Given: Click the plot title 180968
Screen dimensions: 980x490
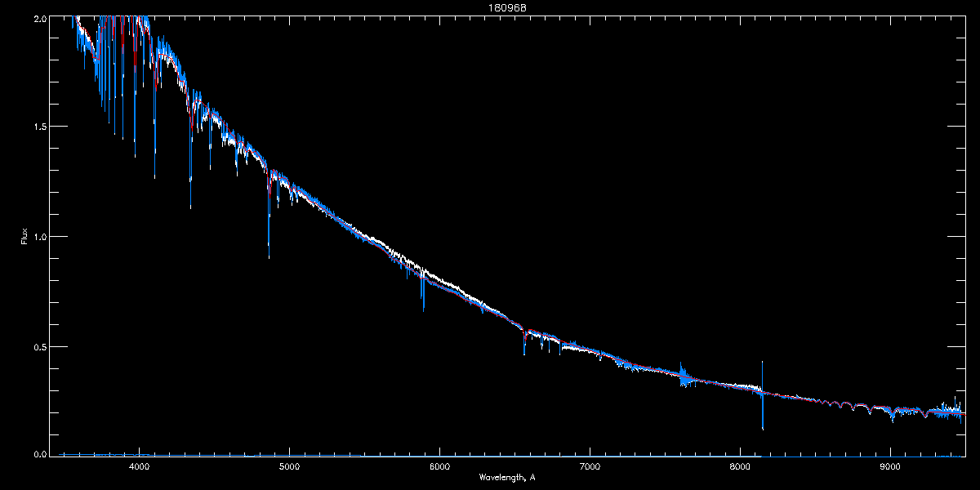Looking at the screenshot, I should [506, 8].
